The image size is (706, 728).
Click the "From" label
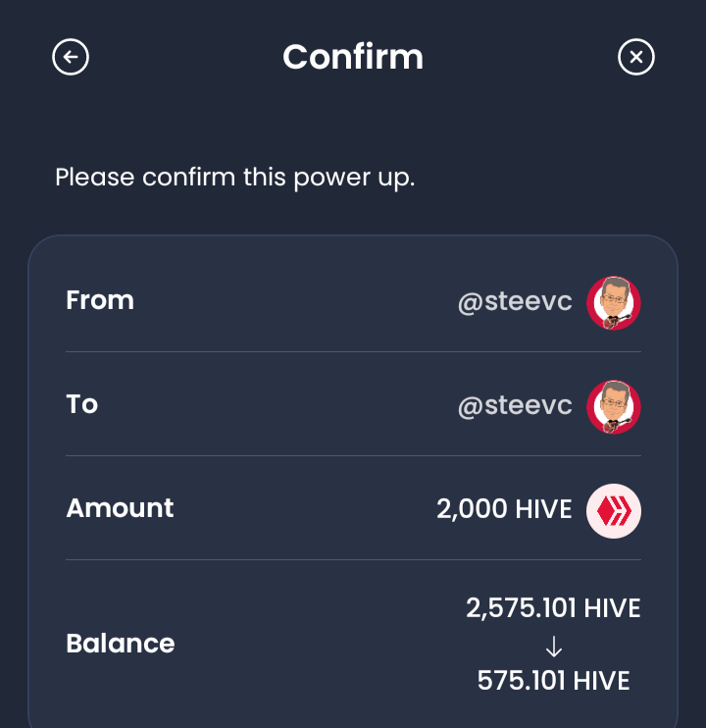point(100,300)
